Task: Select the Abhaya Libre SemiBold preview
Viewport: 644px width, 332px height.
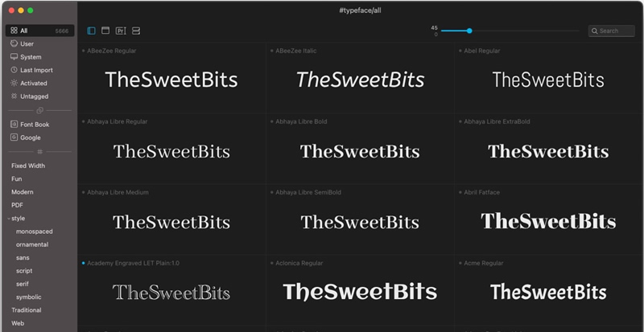Action: coord(360,222)
